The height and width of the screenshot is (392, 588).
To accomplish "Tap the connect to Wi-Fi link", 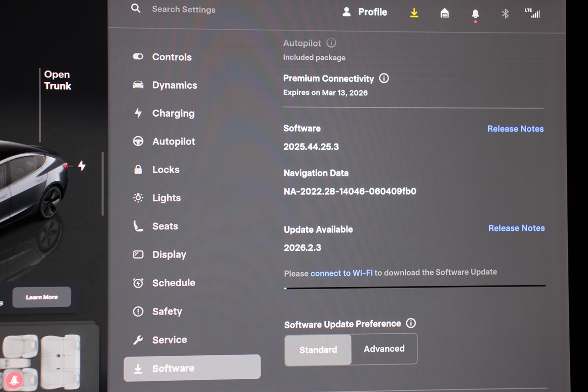I will [x=341, y=273].
